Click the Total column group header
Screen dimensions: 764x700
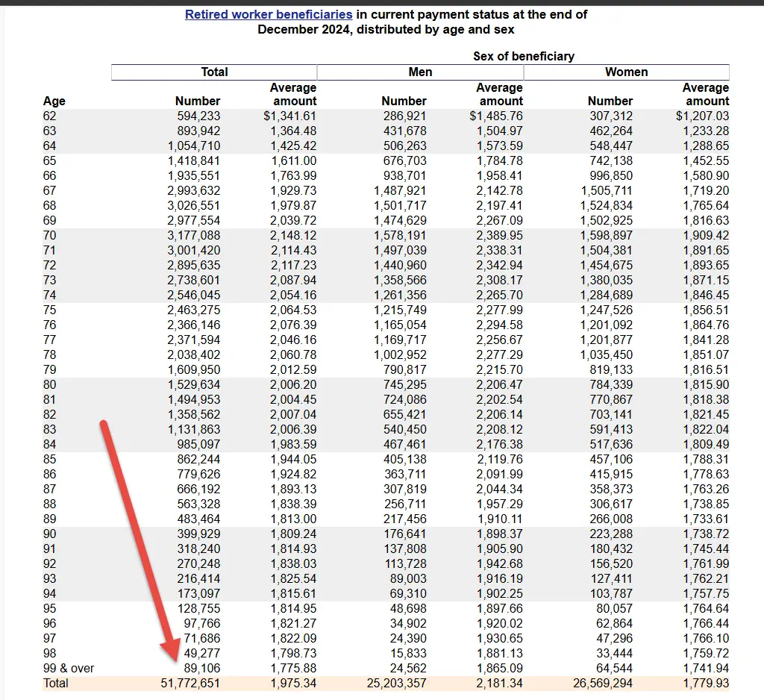214,72
